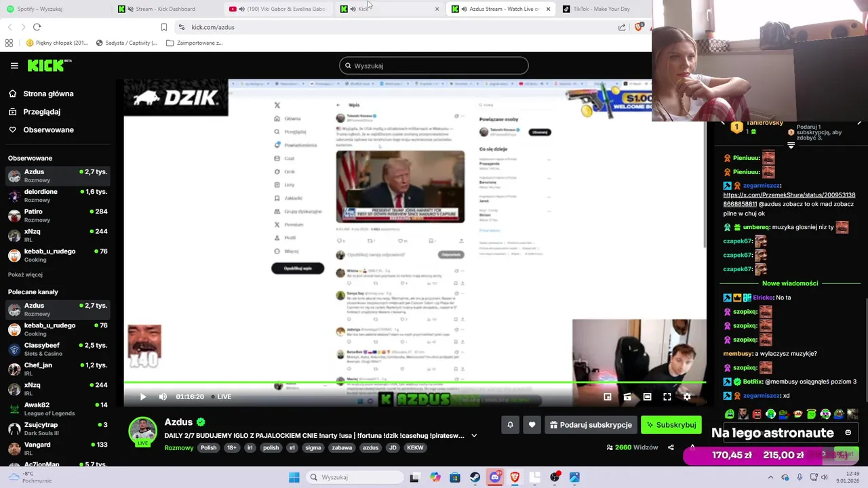
Task: Go to Strona główna
Action: point(48,94)
